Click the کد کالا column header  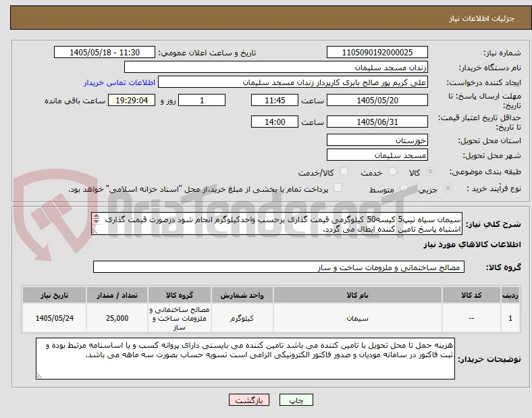pyautogui.click(x=471, y=295)
